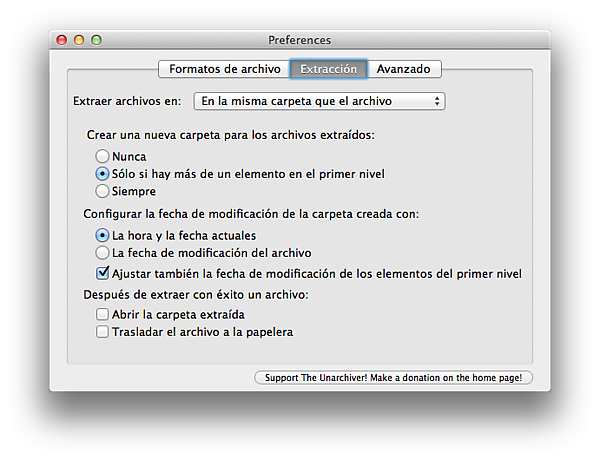Open the Avanzado tab

(404, 69)
